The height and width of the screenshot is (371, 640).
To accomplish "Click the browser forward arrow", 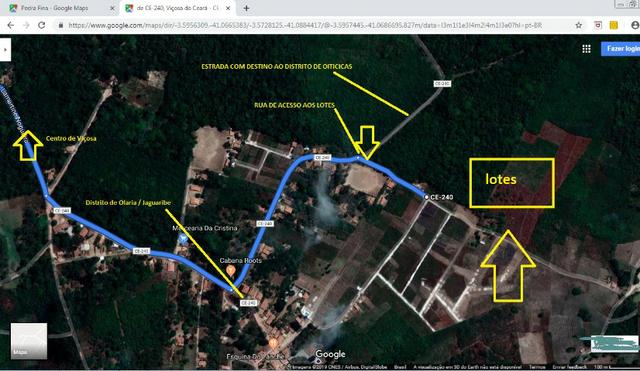I will point(26,25).
